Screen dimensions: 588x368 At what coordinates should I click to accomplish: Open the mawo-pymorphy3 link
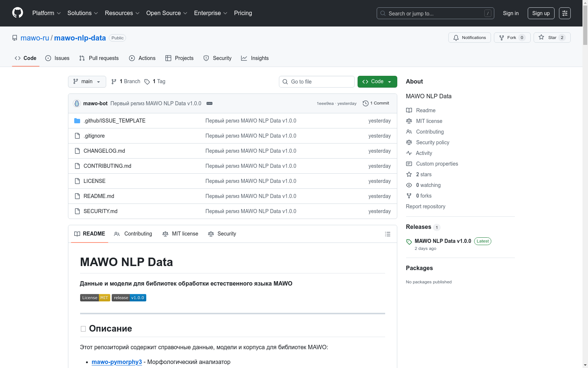pyautogui.click(x=117, y=362)
